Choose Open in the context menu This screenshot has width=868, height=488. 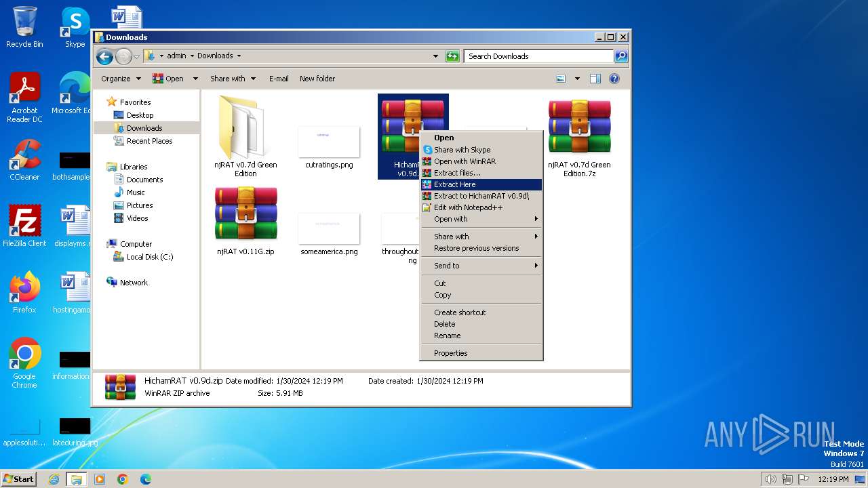[481, 138]
